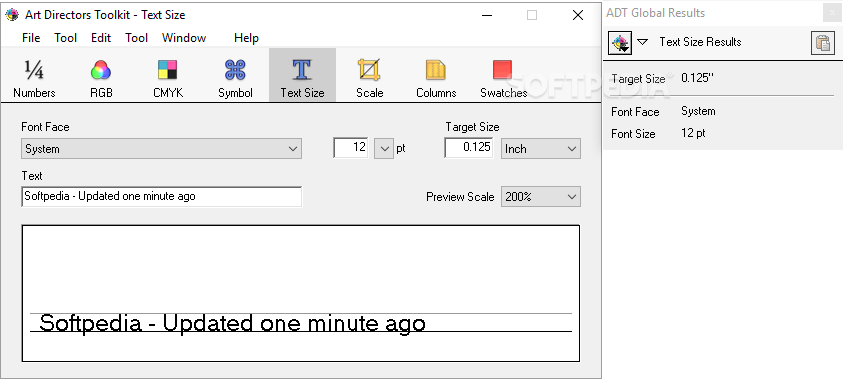Open the Help menu

coord(246,38)
